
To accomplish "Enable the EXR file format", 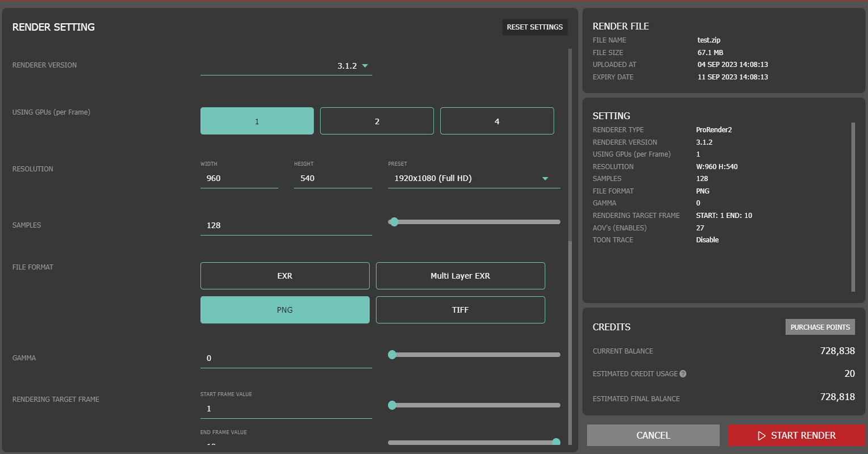I will [285, 276].
